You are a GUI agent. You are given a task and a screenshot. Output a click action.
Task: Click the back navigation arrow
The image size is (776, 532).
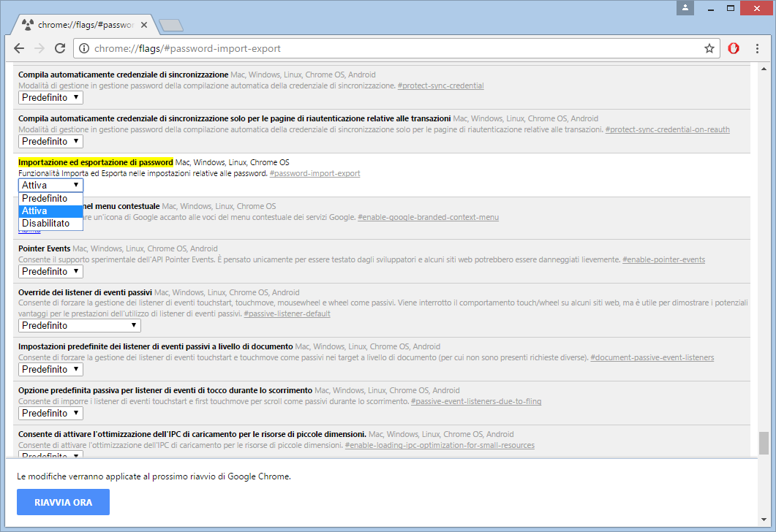point(19,48)
